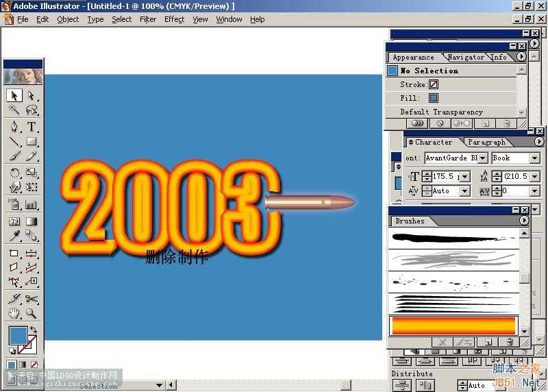Duplicate selected item in Appearance panel
Image resolution: width=548 pixels, height=392 pixels.
point(486,123)
